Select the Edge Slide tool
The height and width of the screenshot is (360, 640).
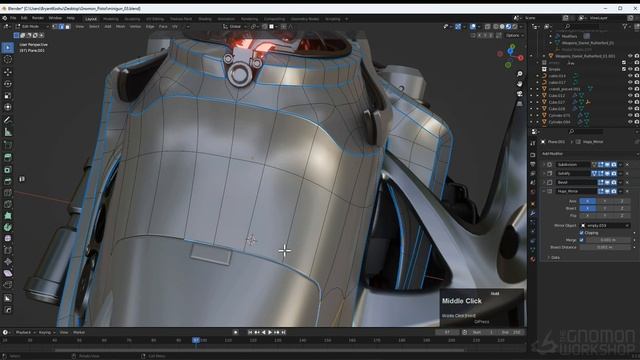8,250
